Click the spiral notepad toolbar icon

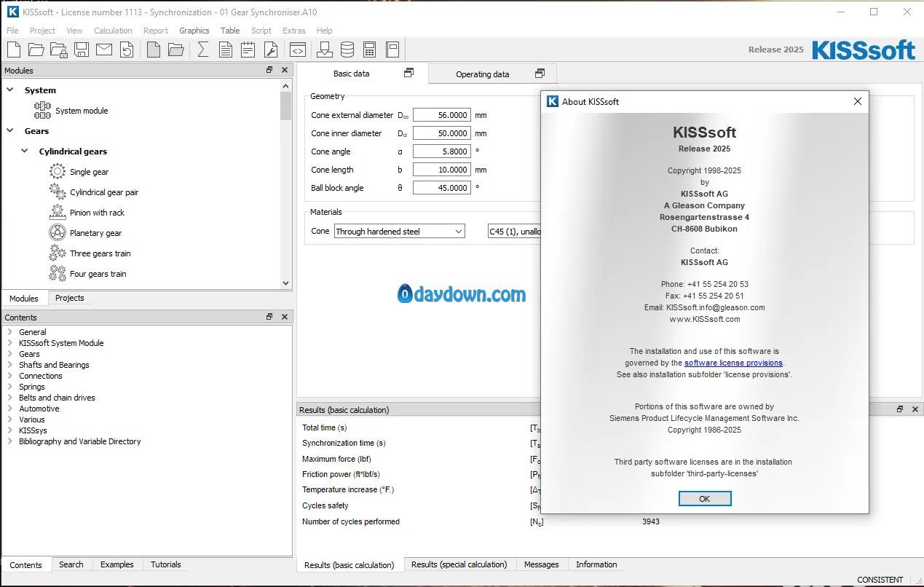(x=248, y=50)
